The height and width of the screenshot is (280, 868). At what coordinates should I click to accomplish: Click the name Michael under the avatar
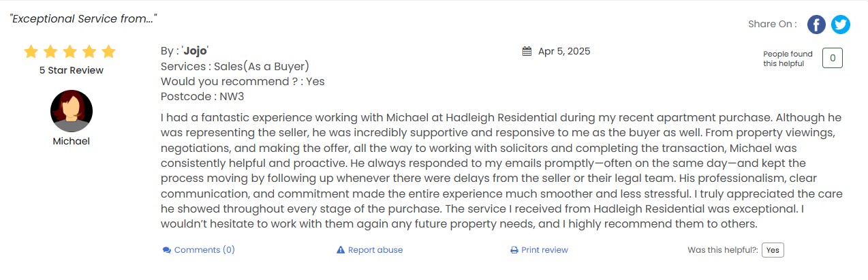[x=72, y=141]
